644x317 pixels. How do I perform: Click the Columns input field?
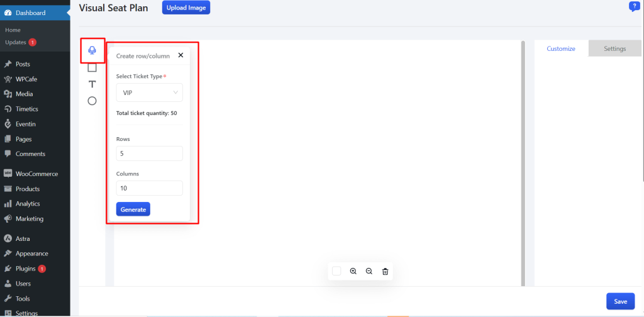(x=150, y=188)
